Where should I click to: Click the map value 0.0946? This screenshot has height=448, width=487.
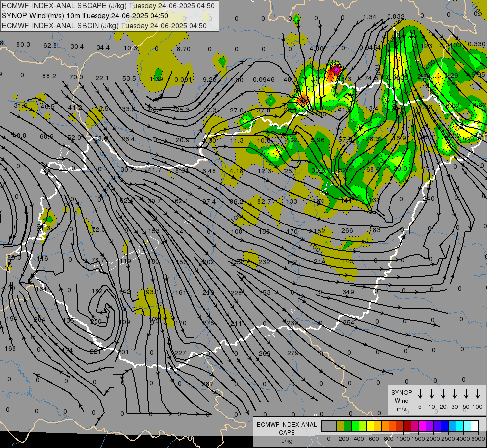264,80
